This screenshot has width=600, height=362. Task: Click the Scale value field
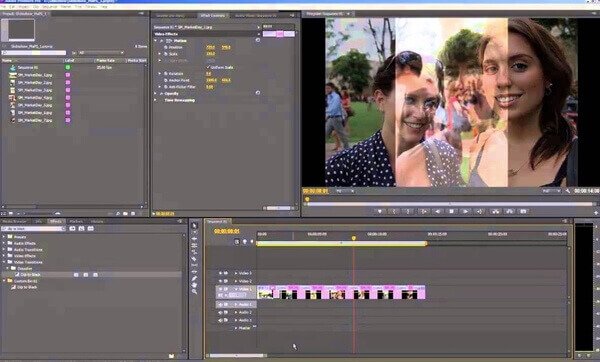tap(210, 54)
